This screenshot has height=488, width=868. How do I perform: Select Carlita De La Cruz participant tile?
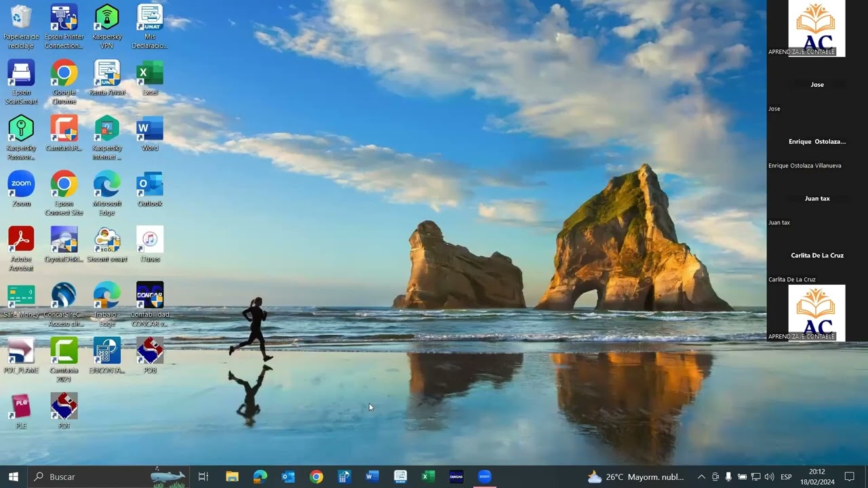click(x=817, y=256)
